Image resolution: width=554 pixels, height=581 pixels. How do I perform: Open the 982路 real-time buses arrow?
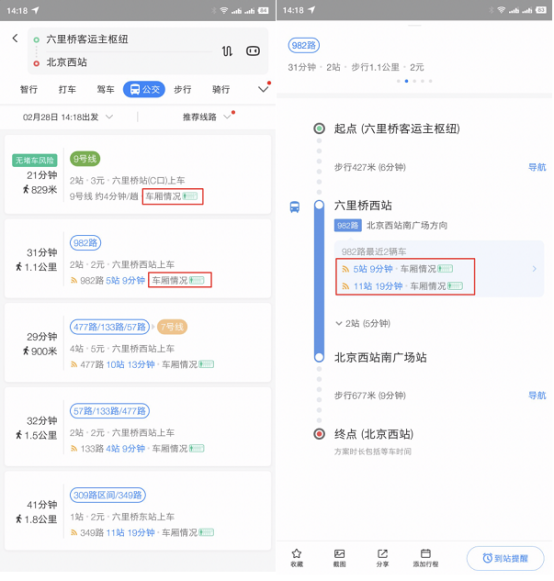pyautogui.click(x=534, y=269)
